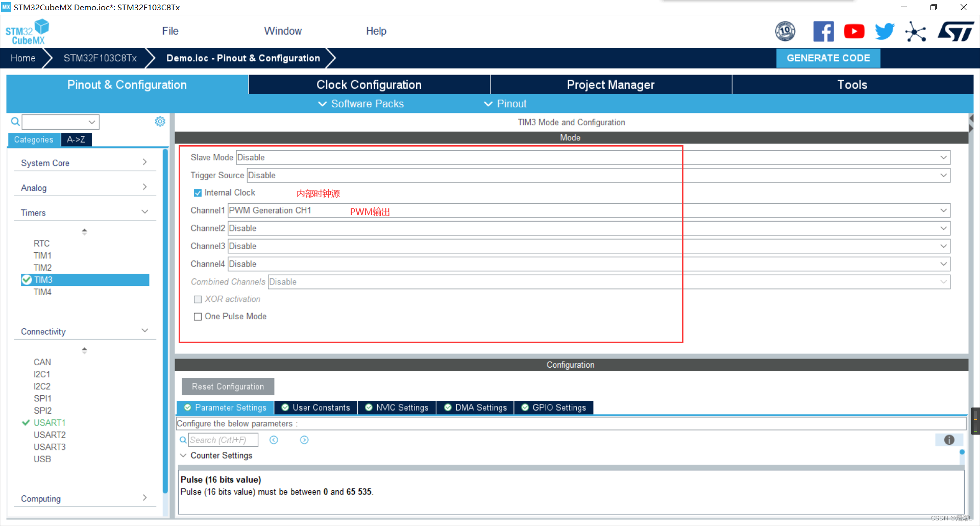
Task: Click the STM32CubeMX logo icon
Action: [27, 32]
